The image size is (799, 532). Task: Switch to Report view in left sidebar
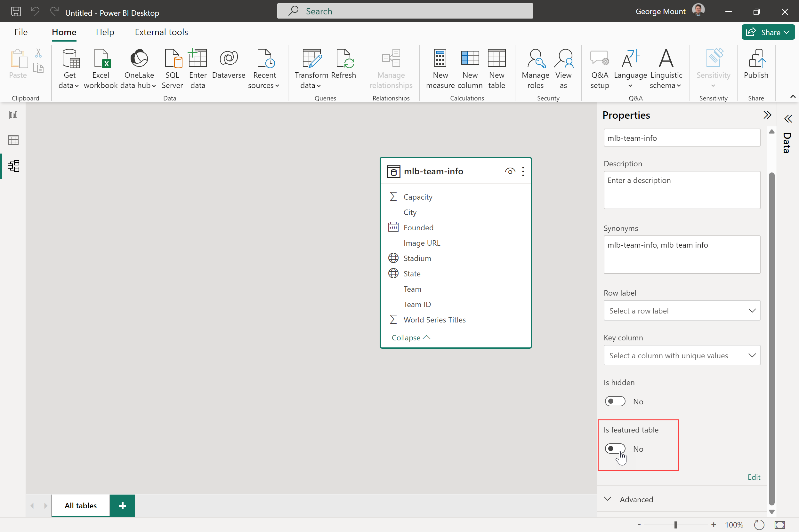(13, 115)
